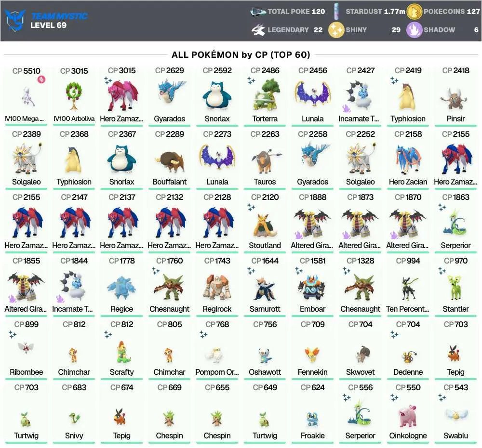Select the Bouffalant sprite

(x=169, y=161)
